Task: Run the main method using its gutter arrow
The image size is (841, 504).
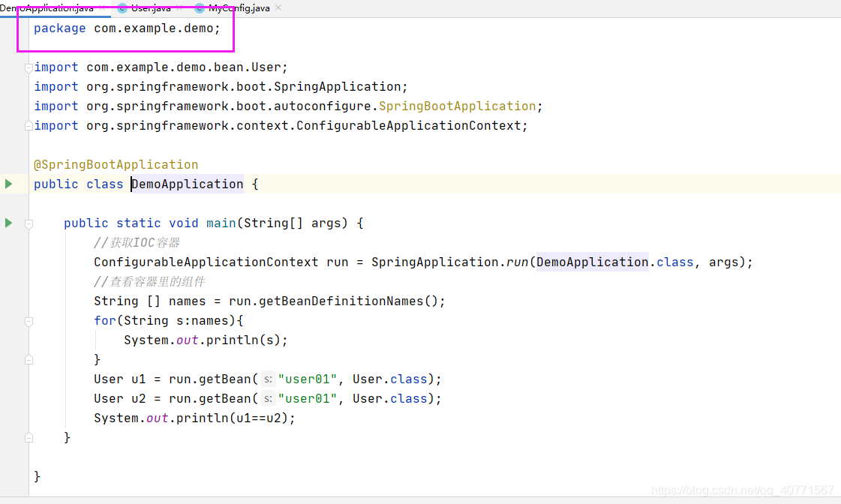Action: [7, 222]
